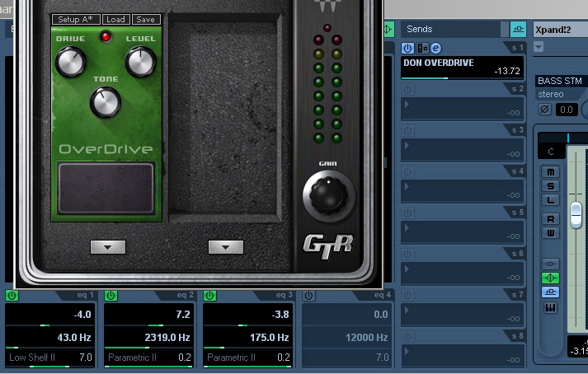Enable Read automation R button
588x374 pixels.
coord(551,219)
